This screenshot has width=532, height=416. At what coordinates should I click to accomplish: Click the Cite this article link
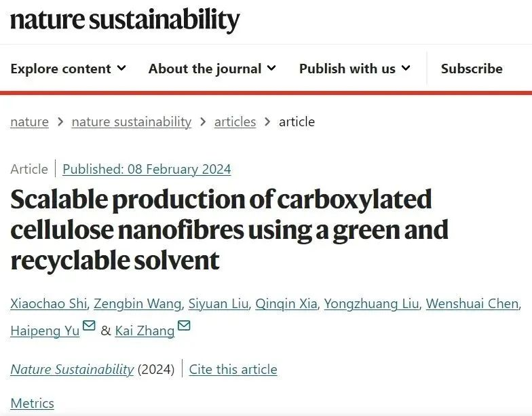click(x=233, y=369)
